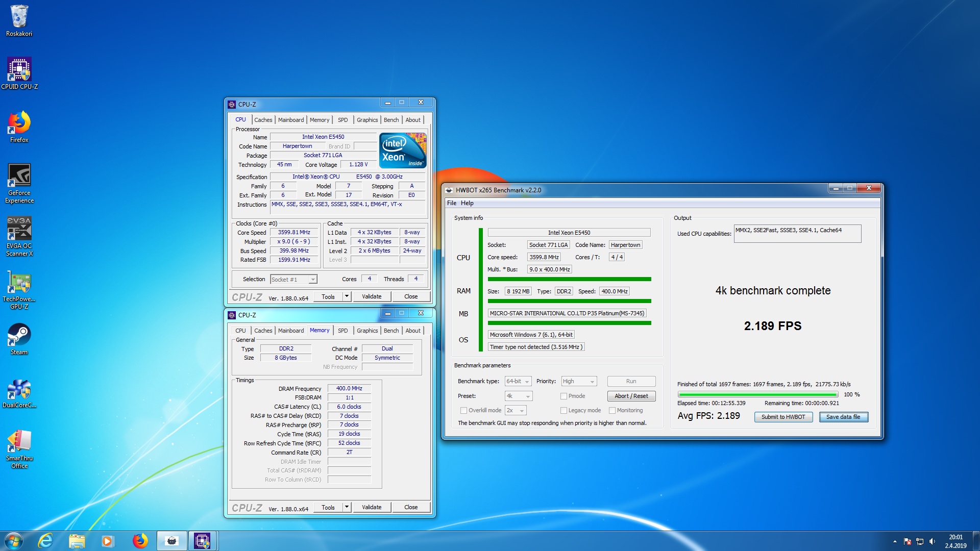The image size is (980, 551).
Task: Select the HWBOT x265 Benchmark taskbar button
Action: [171, 541]
